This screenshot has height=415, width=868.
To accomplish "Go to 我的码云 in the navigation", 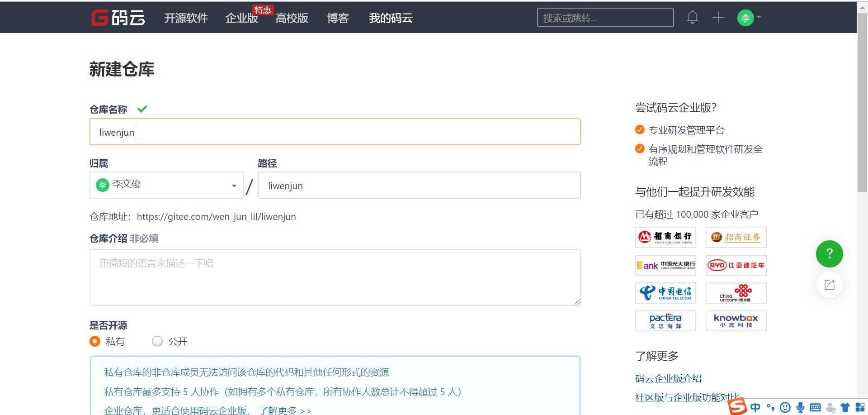I will pos(391,18).
